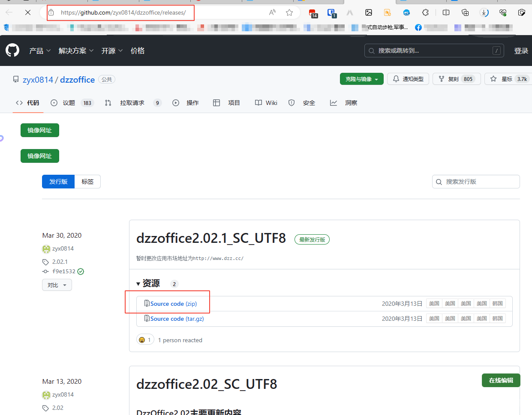Screen dimensions: 532x415
Task: Open the dzzoffice2.02.1_SC_UTF8 release title
Action: point(211,238)
